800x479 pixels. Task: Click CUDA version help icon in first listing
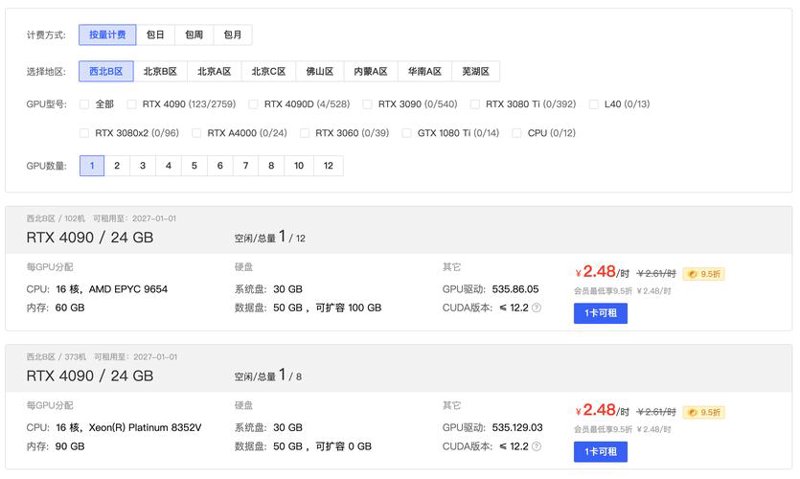pyautogui.click(x=536, y=308)
